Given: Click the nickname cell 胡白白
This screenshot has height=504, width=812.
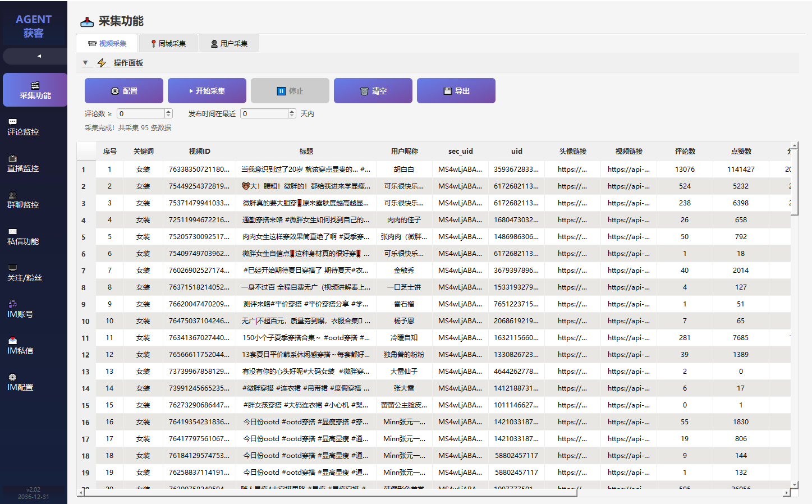Looking at the screenshot, I should coord(404,169).
